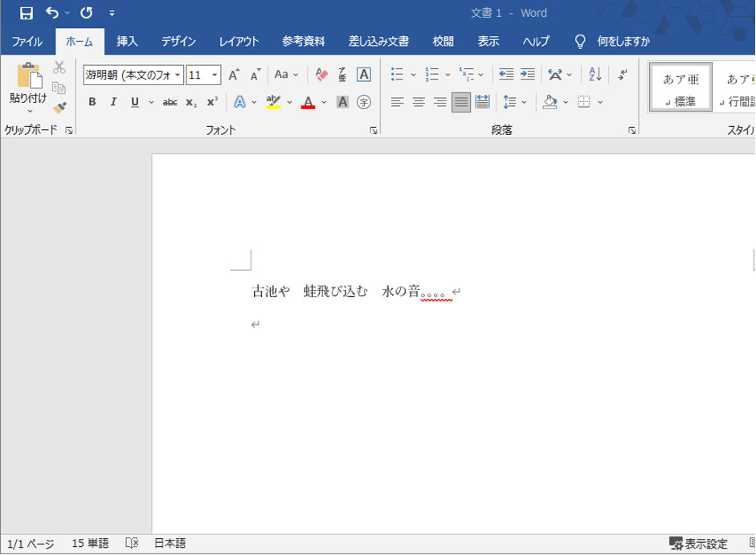Open the 校閲 ribbon tab
The image size is (756, 555).
[443, 42]
